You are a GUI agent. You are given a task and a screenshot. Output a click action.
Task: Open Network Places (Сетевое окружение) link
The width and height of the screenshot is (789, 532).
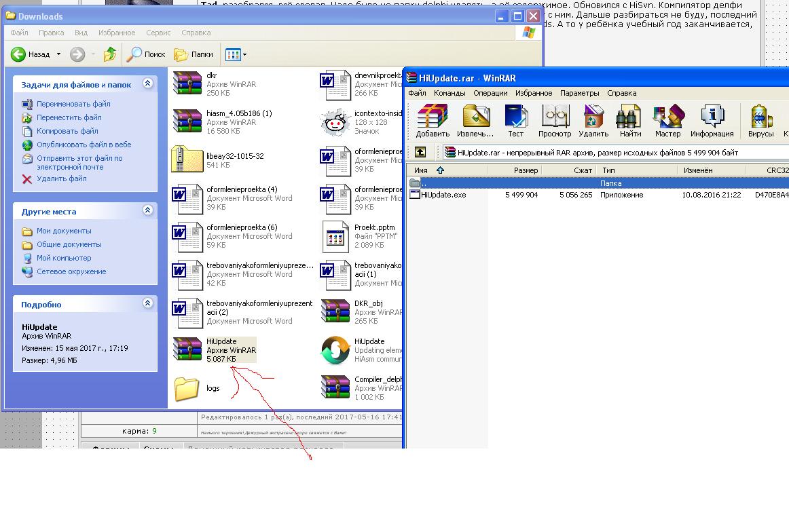click(x=71, y=271)
